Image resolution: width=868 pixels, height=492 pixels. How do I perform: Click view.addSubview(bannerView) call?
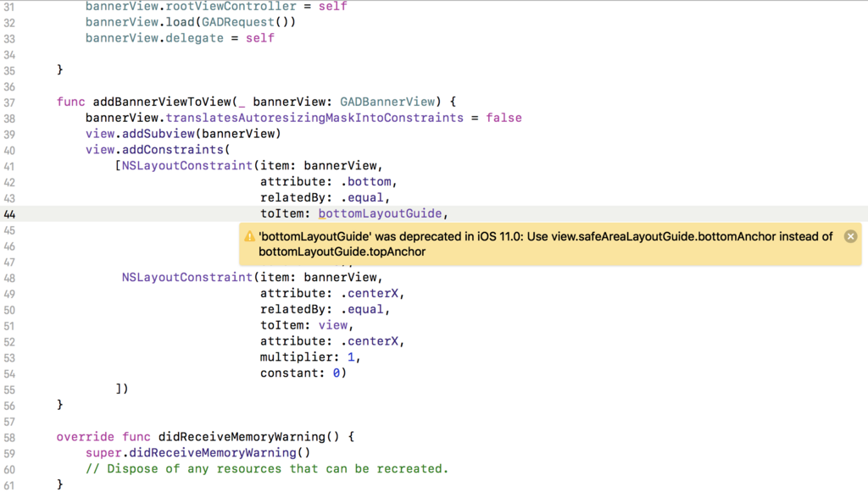coord(183,134)
